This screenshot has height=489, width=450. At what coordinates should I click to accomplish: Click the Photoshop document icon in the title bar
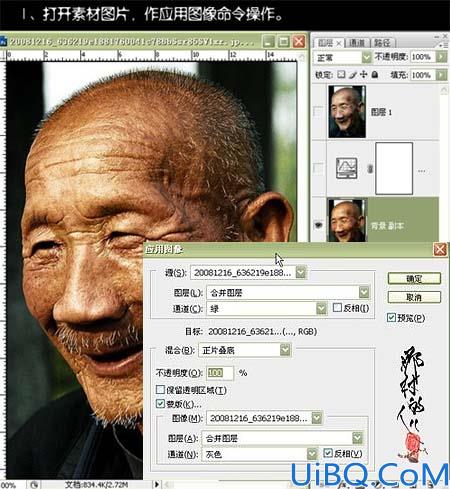pos(3,41)
